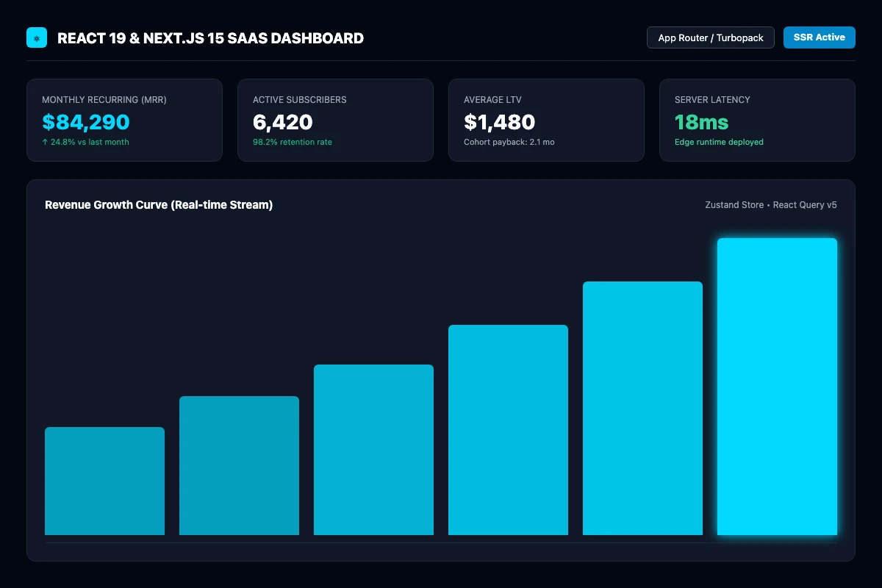This screenshot has width=882, height=588.
Task: Open the Active Subscribers card label
Action: coord(300,99)
